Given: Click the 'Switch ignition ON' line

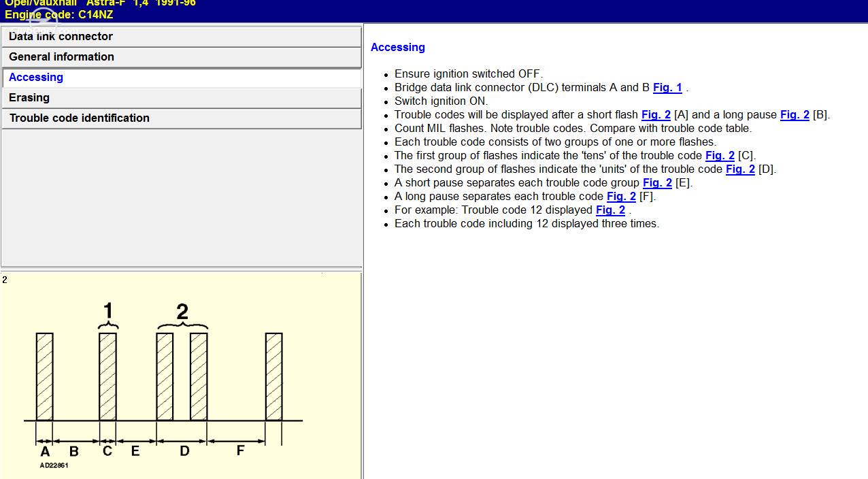Looking at the screenshot, I should click(441, 101).
